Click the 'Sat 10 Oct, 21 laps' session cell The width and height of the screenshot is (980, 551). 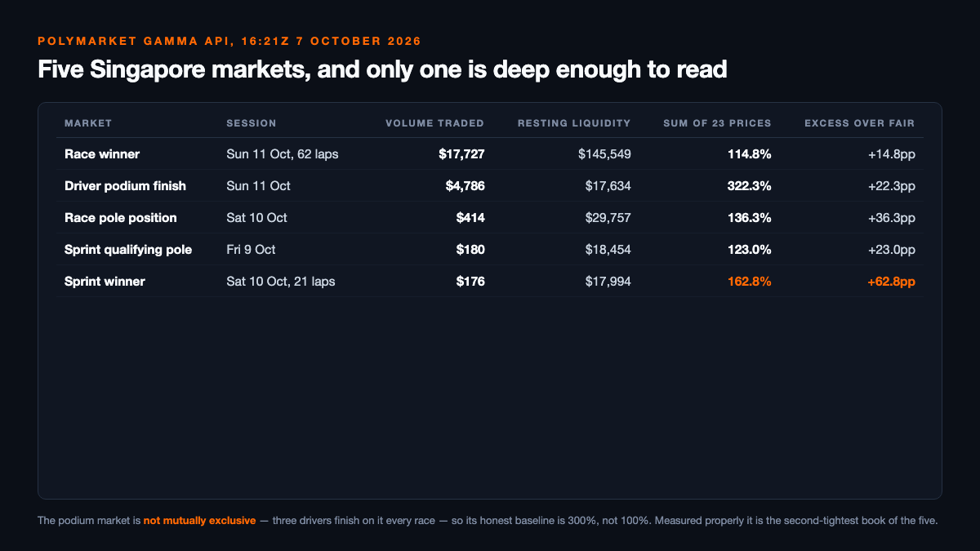tap(281, 282)
